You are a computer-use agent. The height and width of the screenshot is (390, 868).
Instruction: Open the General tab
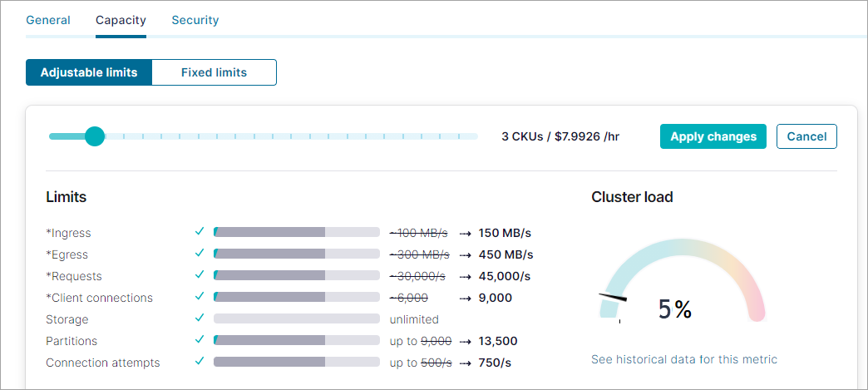point(48,20)
